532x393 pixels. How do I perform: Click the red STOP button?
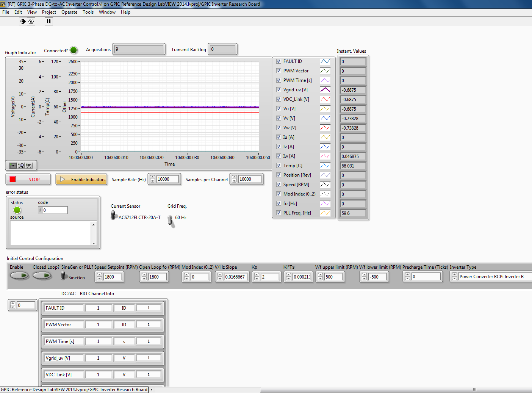coord(28,179)
